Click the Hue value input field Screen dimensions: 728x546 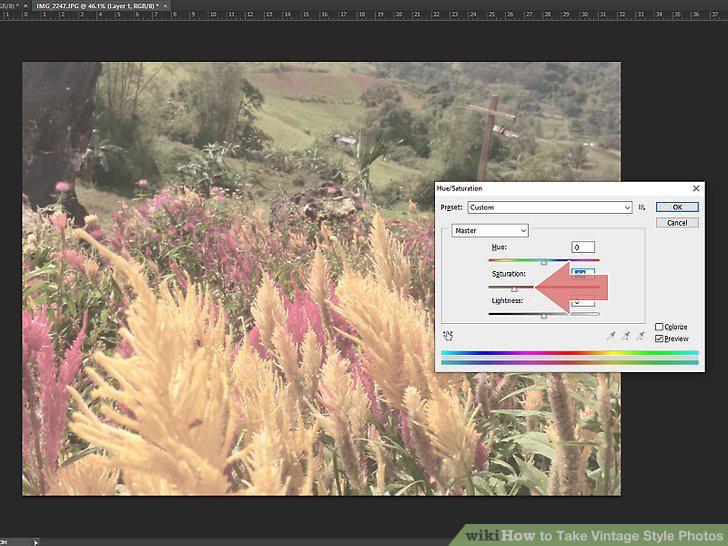[x=583, y=247]
